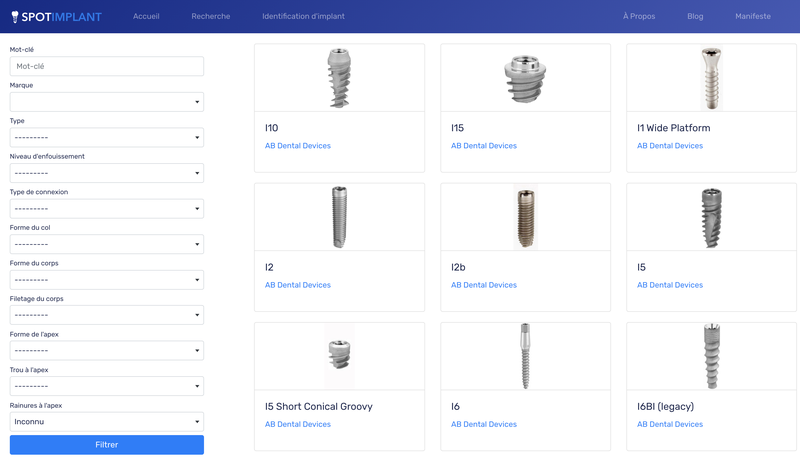Open AB Dental Devices link under I5
The width and height of the screenshot is (800, 457).
670,285
